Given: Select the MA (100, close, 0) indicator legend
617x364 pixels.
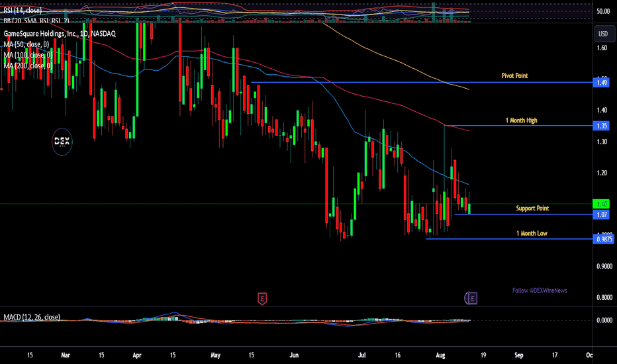Looking at the screenshot, I should (x=28, y=55).
